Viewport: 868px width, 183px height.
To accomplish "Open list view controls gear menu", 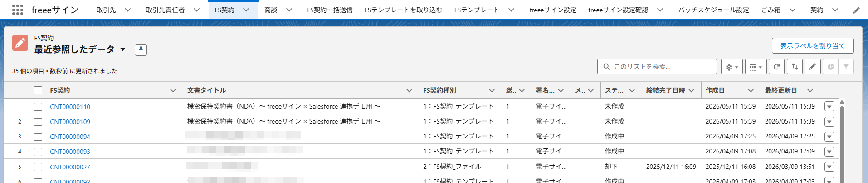I will [x=731, y=67].
